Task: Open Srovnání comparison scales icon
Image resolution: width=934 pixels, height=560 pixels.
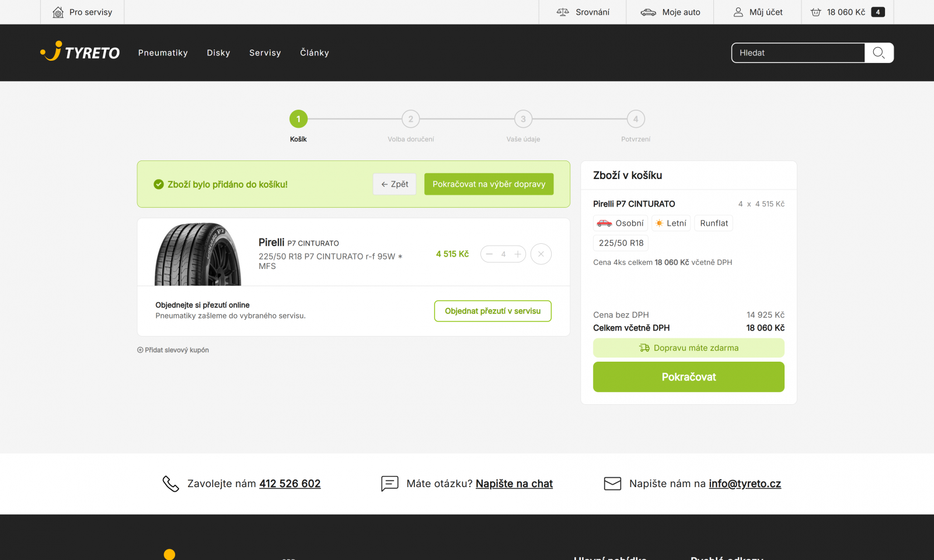Action: point(563,12)
